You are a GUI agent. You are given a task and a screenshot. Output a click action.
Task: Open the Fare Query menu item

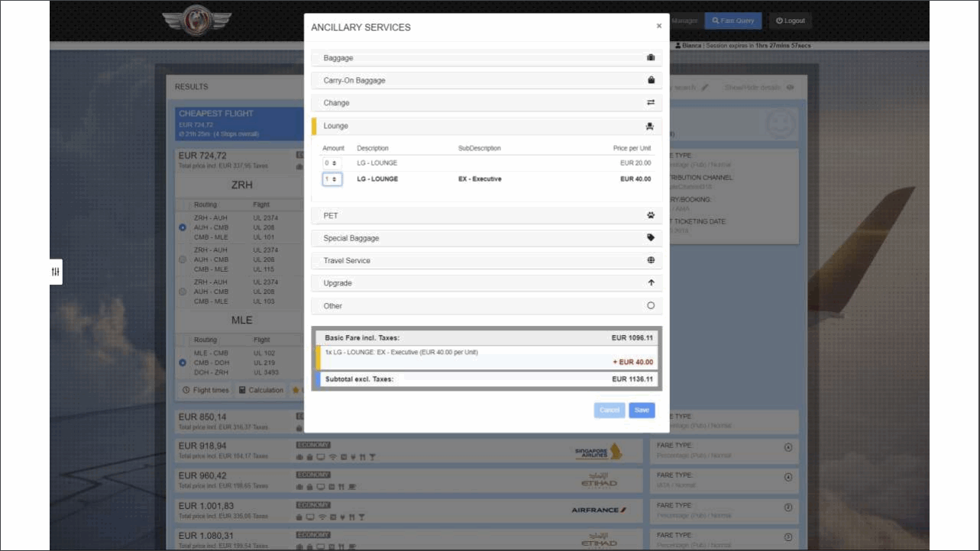[733, 21]
